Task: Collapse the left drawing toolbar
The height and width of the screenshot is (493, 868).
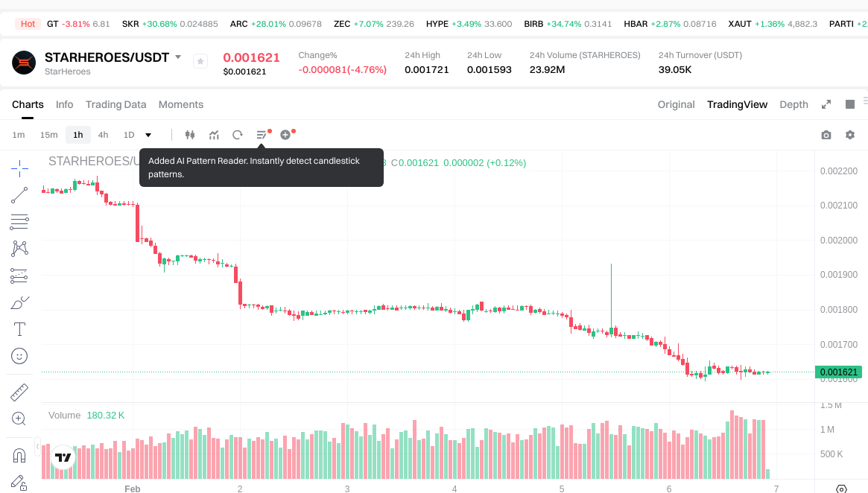Action: 38,446
